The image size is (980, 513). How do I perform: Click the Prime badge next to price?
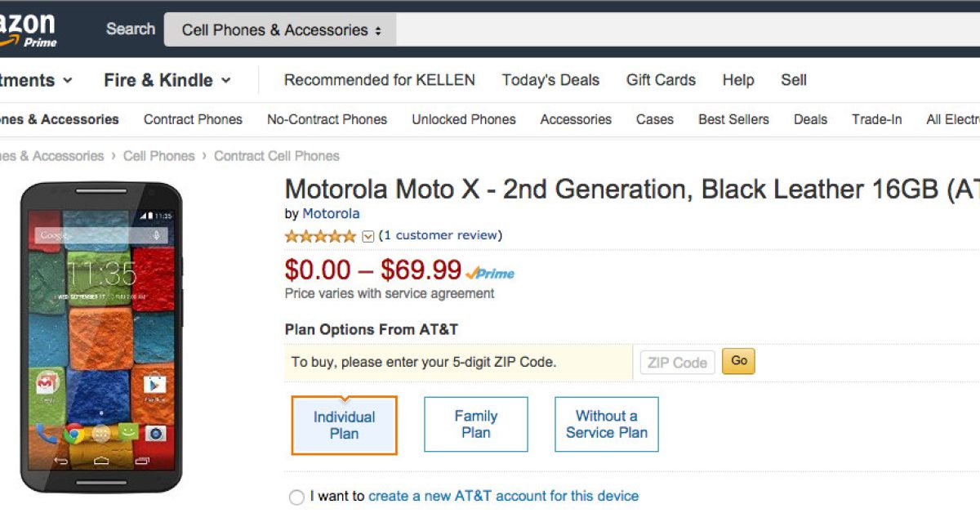pyautogui.click(x=491, y=274)
